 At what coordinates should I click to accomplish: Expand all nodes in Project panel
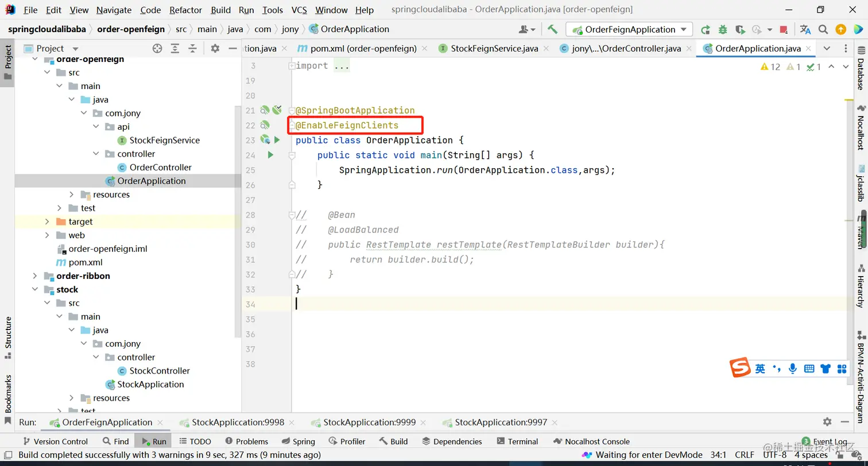pyautogui.click(x=175, y=49)
